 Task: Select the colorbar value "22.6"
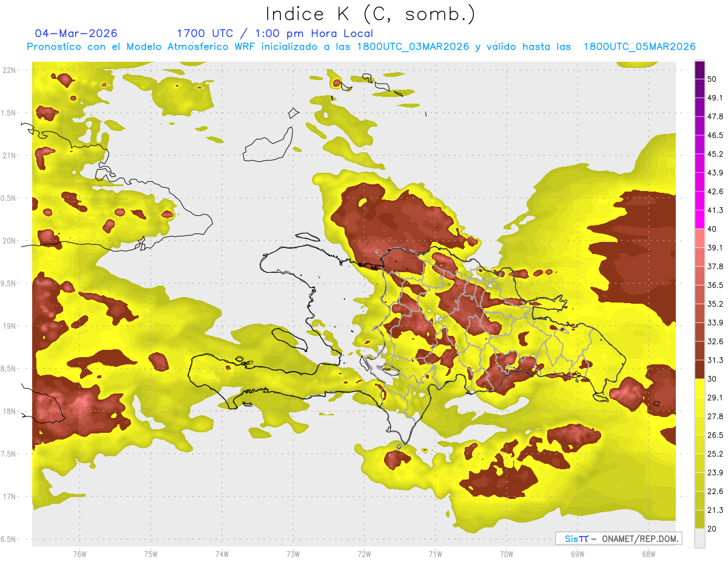pos(715,492)
